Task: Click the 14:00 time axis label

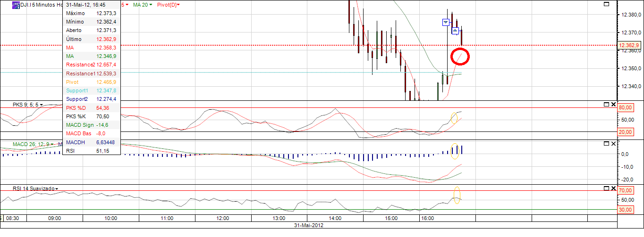Action: [x=335, y=219]
